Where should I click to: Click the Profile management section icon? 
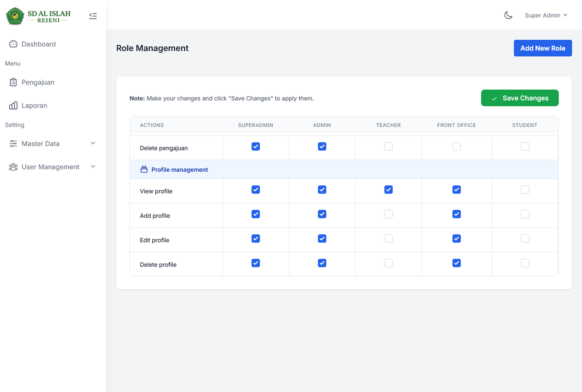tap(144, 170)
